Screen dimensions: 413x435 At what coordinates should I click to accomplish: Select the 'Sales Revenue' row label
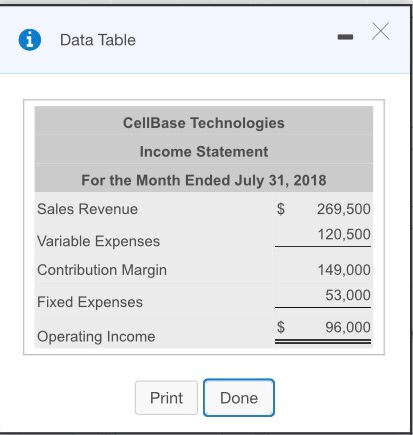coord(87,209)
